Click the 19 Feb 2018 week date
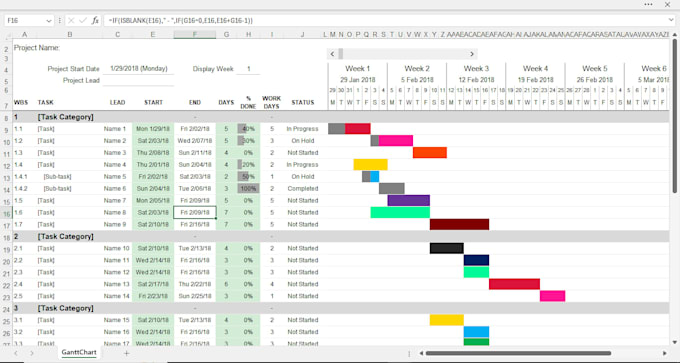 pyautogui.click(x=536, y=80)
